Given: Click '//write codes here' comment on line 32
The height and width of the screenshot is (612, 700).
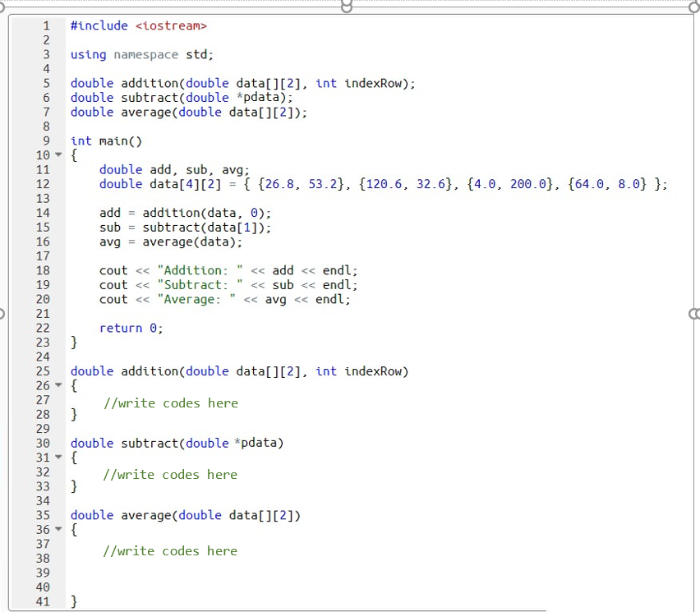Looking at the screenshot, I should 170,475.
